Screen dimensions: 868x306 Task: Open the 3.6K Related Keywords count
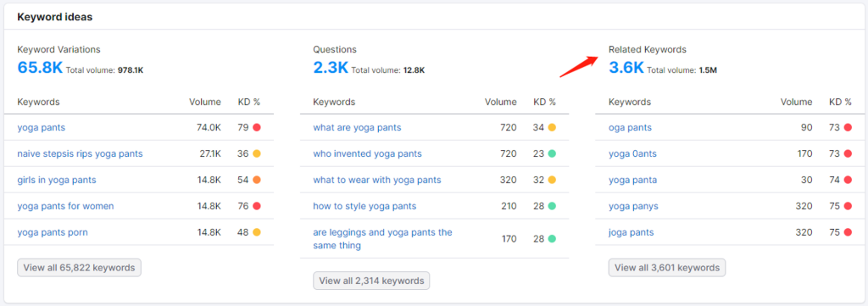[626, 68]
